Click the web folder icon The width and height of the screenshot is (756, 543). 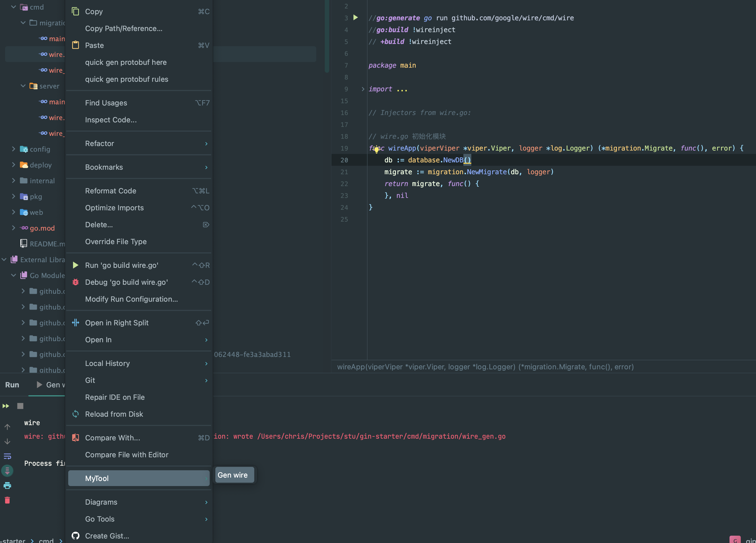coord(24,212)
